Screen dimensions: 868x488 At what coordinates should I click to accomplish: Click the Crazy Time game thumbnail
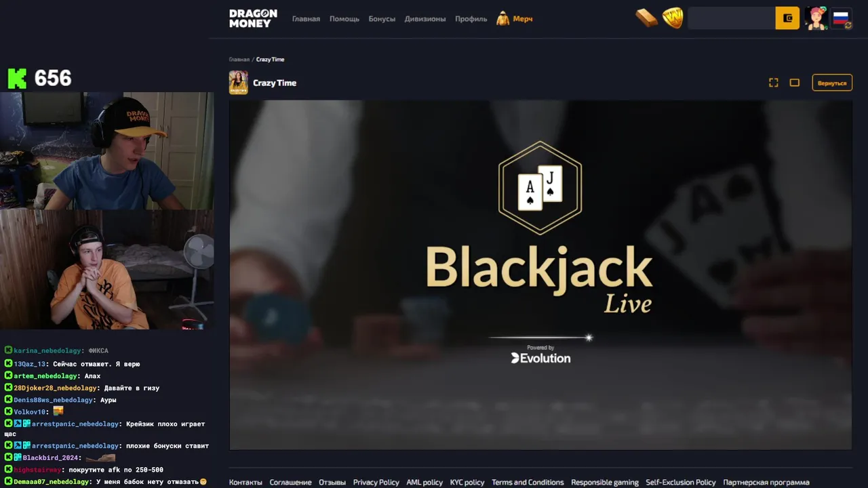(x=238, y=83)
